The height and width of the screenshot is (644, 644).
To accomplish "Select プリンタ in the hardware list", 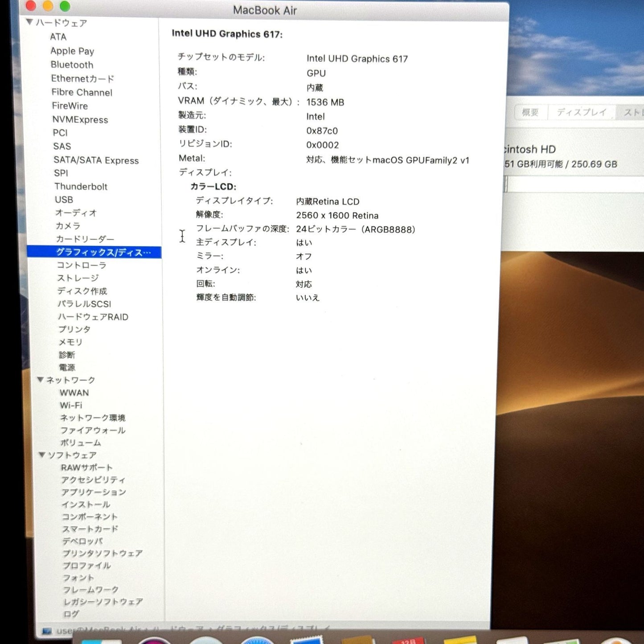I will point(74,329).
